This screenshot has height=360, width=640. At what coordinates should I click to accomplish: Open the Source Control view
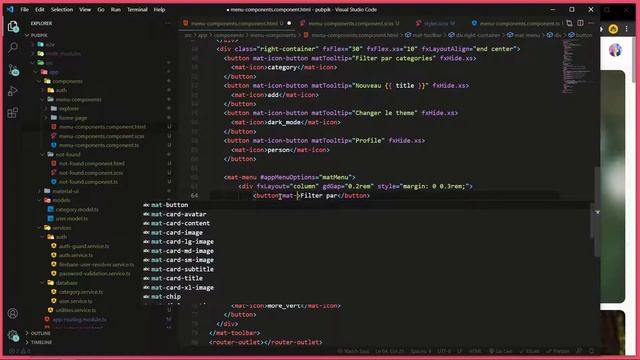tap(13, 70)
